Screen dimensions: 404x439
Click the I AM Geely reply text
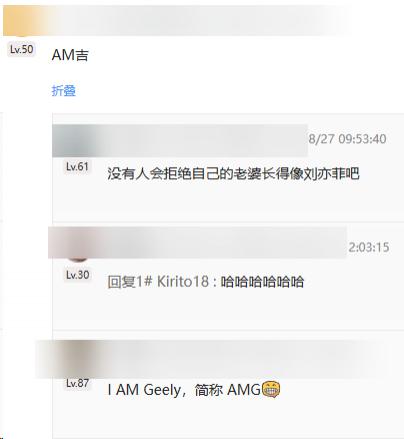(x=184, y=390)
